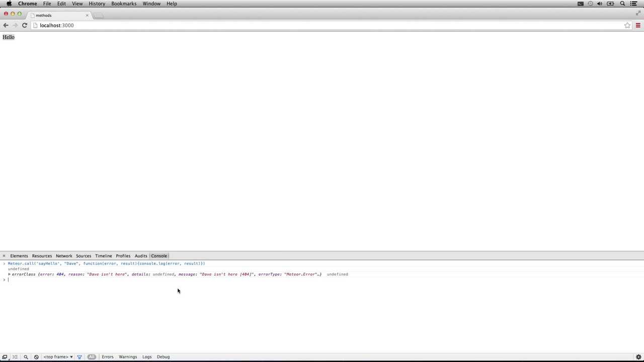Filter console by Errors
Image resolution: width=644 pixels, height=362 pixels.
pyautogui.click(x=108, y=357)
